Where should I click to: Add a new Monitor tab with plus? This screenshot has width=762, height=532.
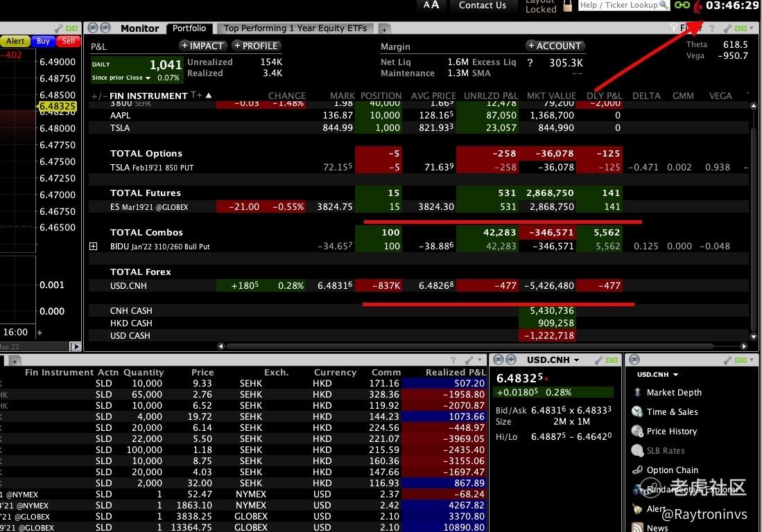click(384, 30)
